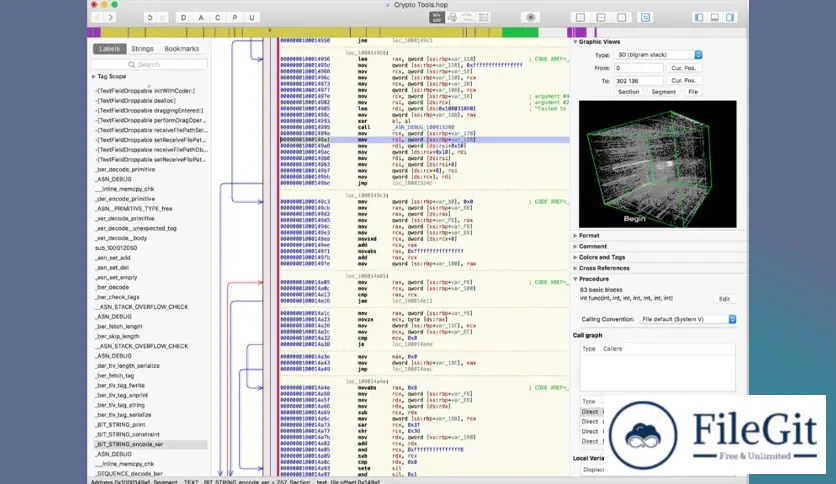Select the _ber_tlv_tag_string label
Viewport: 836px width, 484px height.
point(122,405)
